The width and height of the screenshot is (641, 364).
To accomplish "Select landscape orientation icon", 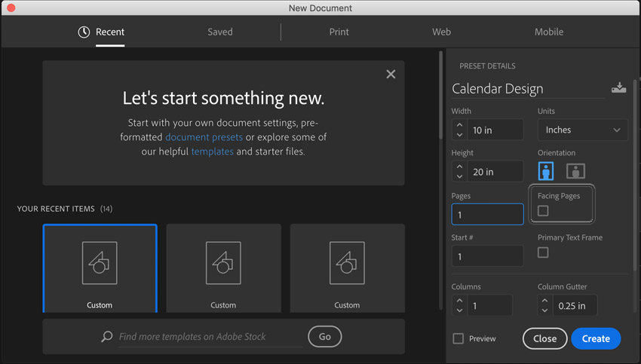I will [x=575, y=171].
